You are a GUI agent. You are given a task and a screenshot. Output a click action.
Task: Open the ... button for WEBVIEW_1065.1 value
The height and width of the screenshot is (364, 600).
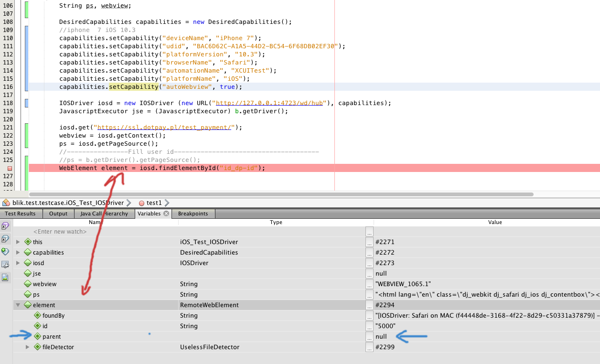369,284
